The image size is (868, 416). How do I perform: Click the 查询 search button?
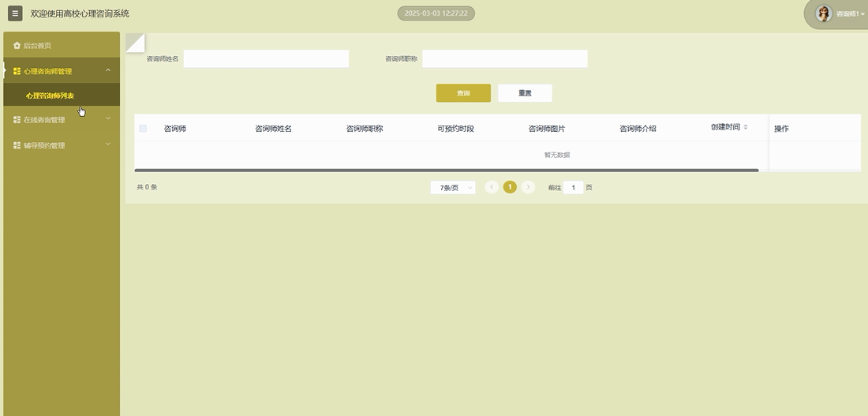(x=463, y=93)
